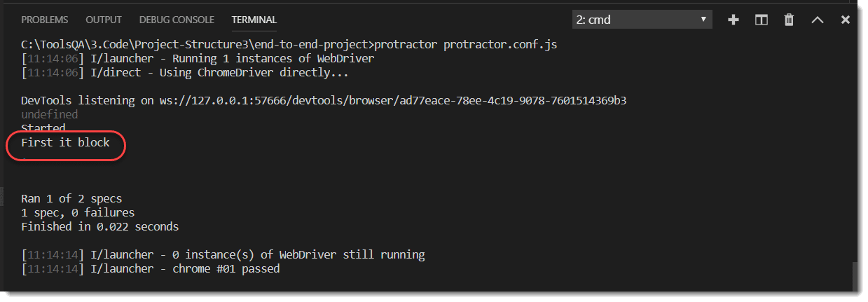Switch to the PROBLEMS tab
This screenshot has width=868, height=302.
(x=45, y=20)
